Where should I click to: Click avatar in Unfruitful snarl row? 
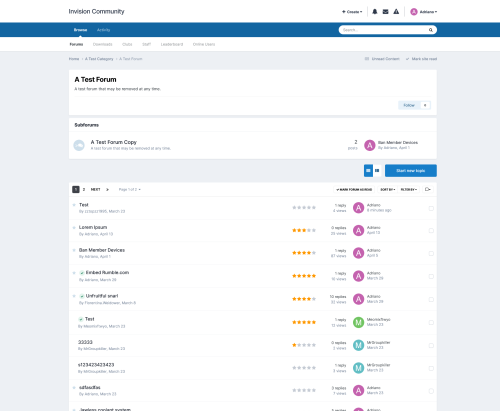click(358, 299)
